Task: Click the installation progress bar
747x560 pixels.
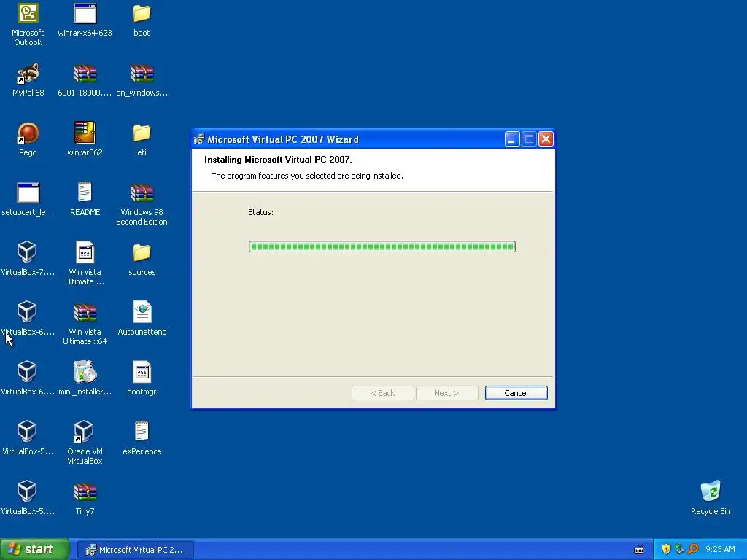Action: pyautogui.click(x=382, y=246)
